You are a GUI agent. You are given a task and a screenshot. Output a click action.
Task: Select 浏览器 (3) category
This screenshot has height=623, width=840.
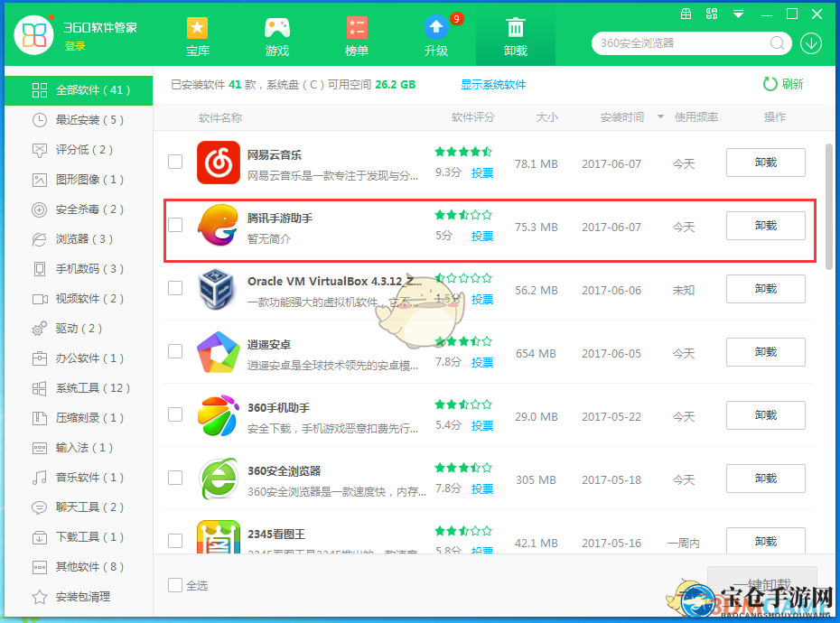pos(79,239)
